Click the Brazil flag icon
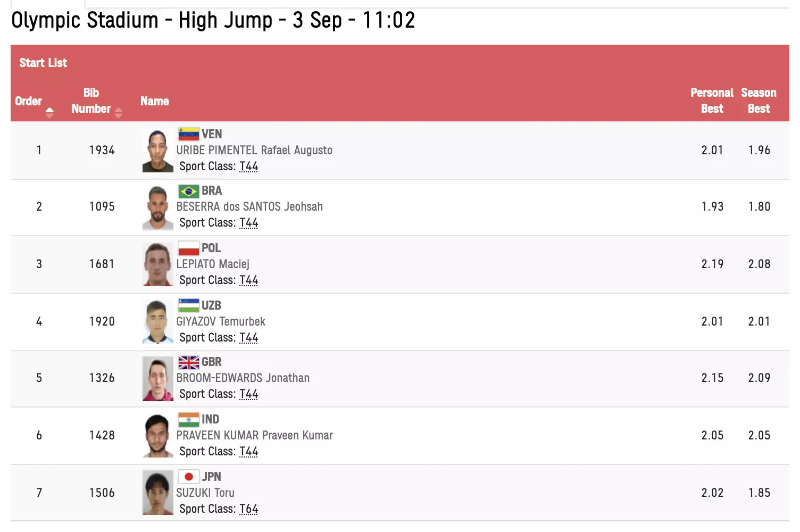Image resolution: width=800 pixels, height=532 pixels. 188,191
